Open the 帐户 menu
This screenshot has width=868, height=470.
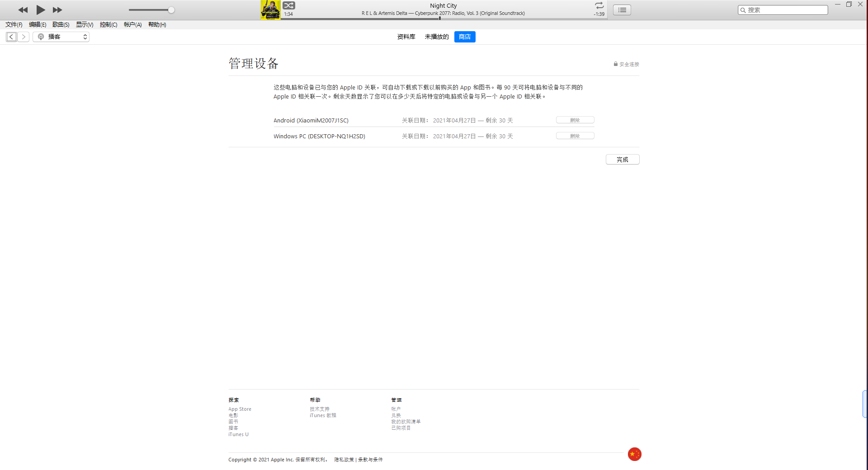point(132,25)
